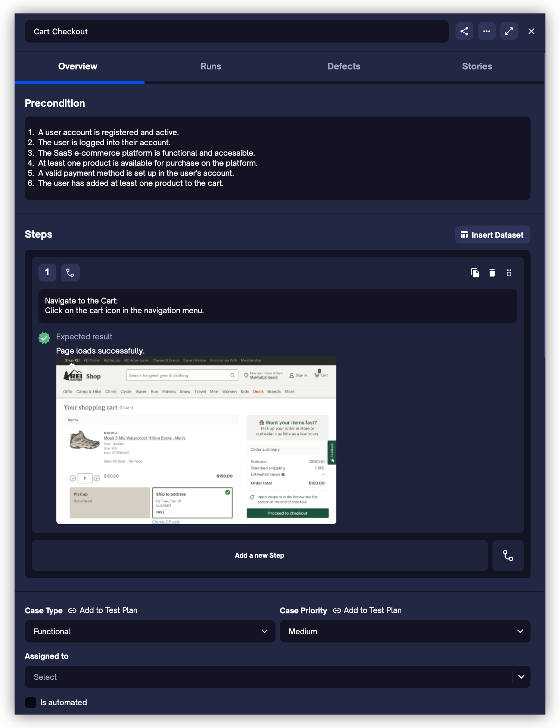Toggle the Is automated checkbox
The width and height of the screenshot is (560, 728).
(x=31, y=703)
